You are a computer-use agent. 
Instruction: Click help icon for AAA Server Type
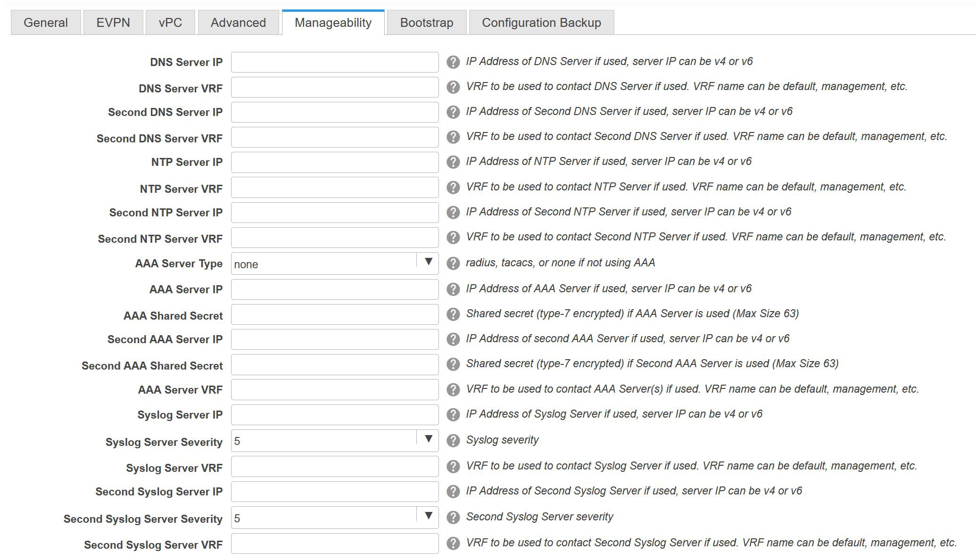(453, 264)
